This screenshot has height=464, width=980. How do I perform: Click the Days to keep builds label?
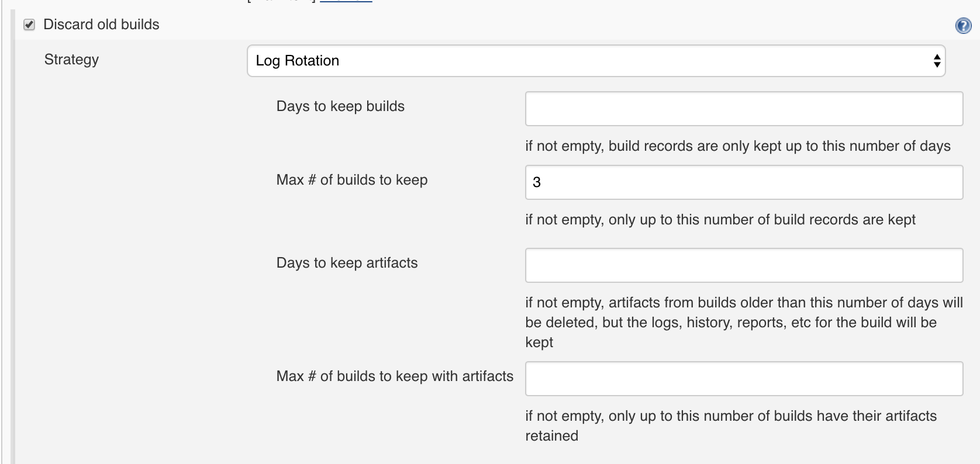point(340,106)
